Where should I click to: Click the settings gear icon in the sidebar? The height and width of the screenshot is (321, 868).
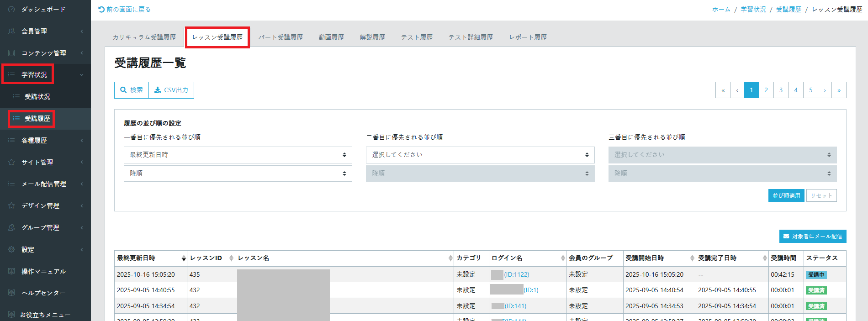click(x=12, y=249)
